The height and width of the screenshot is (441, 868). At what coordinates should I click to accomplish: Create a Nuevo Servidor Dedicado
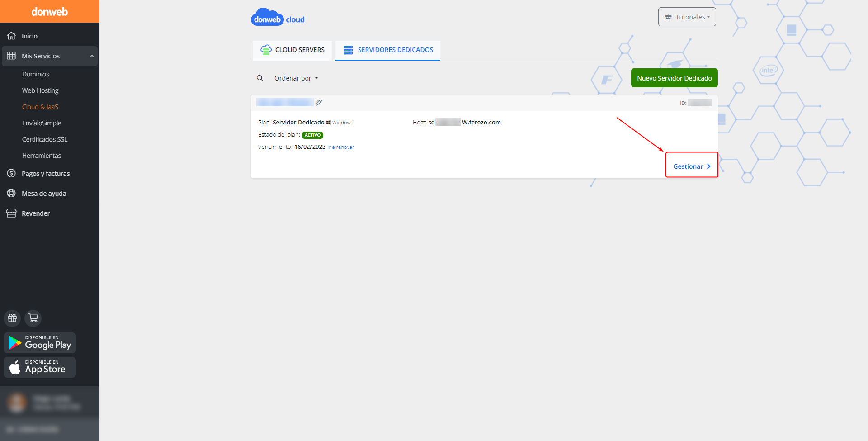[x=674, y=78]
